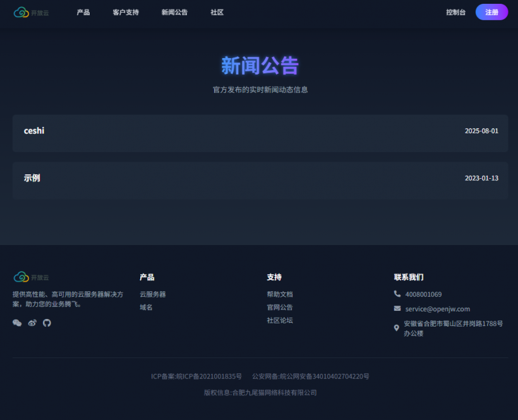Open the 帮助文档 footer link

coord(280,294)
